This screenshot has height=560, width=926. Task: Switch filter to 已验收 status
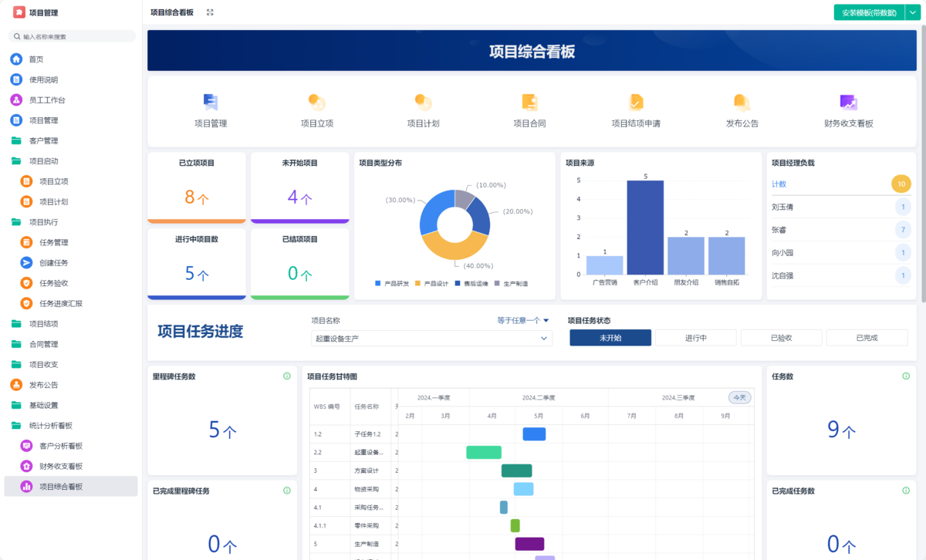click(781, 337)
